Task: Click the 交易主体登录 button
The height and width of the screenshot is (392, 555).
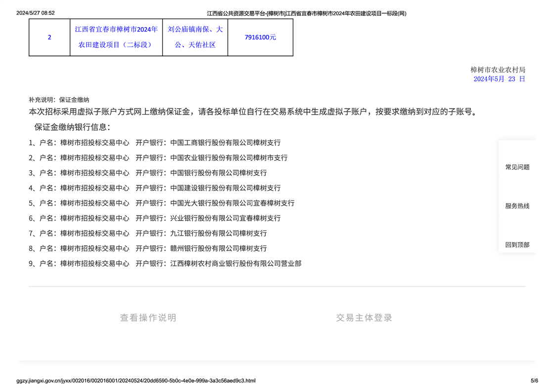Action: click(x=364, y=318)
